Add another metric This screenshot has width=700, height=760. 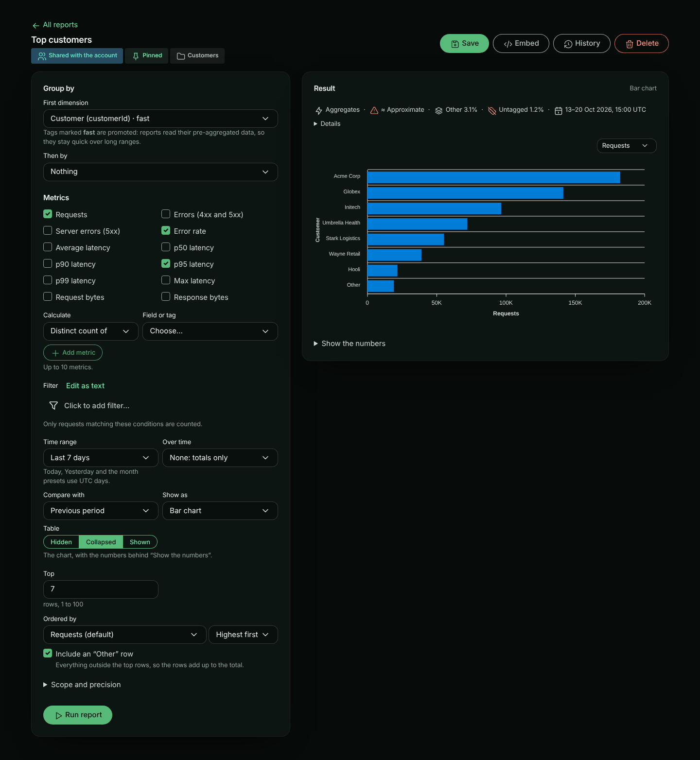click(x=73, y=352)
